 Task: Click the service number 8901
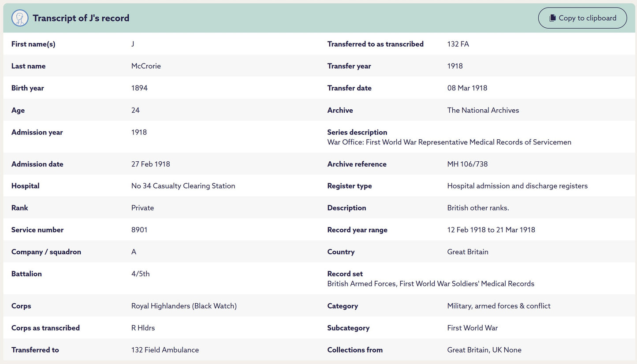(x=139, y=230)
